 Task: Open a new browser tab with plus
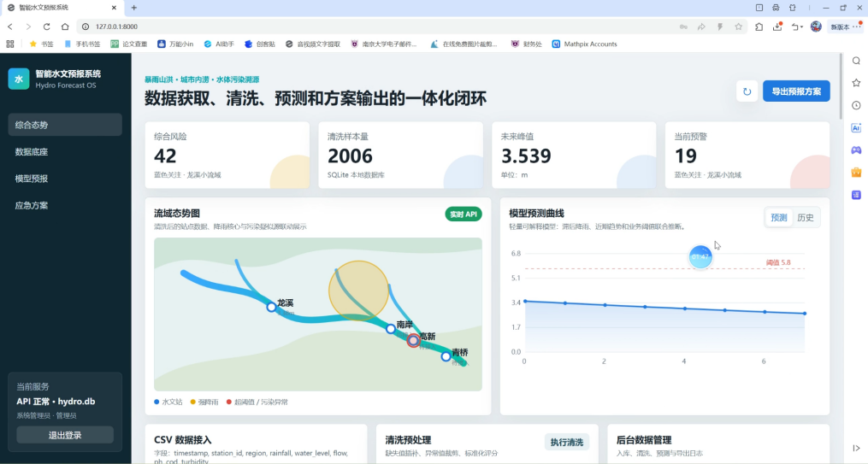[x=134, y=8]
